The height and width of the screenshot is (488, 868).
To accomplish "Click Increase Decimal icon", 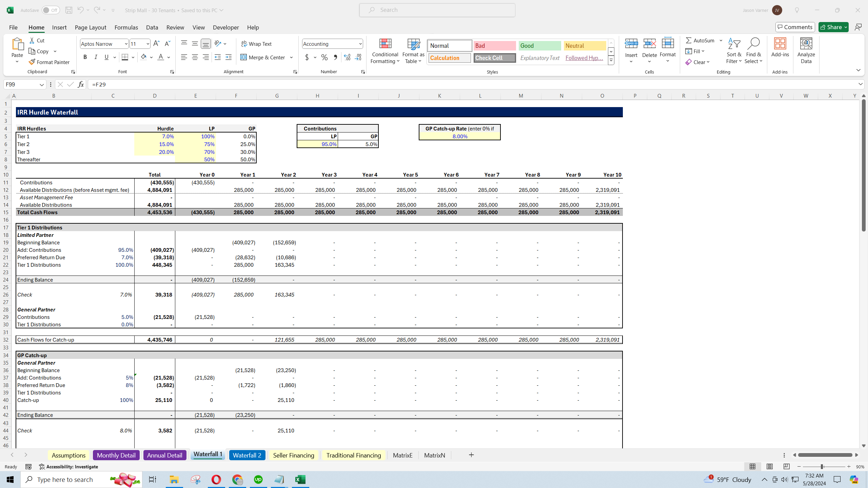I will coord(347,57).
